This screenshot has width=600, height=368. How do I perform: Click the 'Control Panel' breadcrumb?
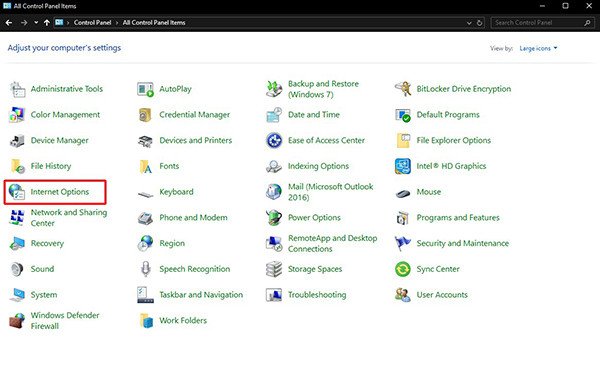93,23
